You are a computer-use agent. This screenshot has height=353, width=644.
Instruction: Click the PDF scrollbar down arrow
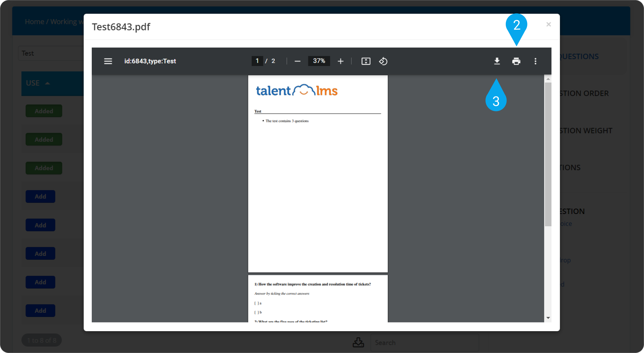[x=548, y=318]
